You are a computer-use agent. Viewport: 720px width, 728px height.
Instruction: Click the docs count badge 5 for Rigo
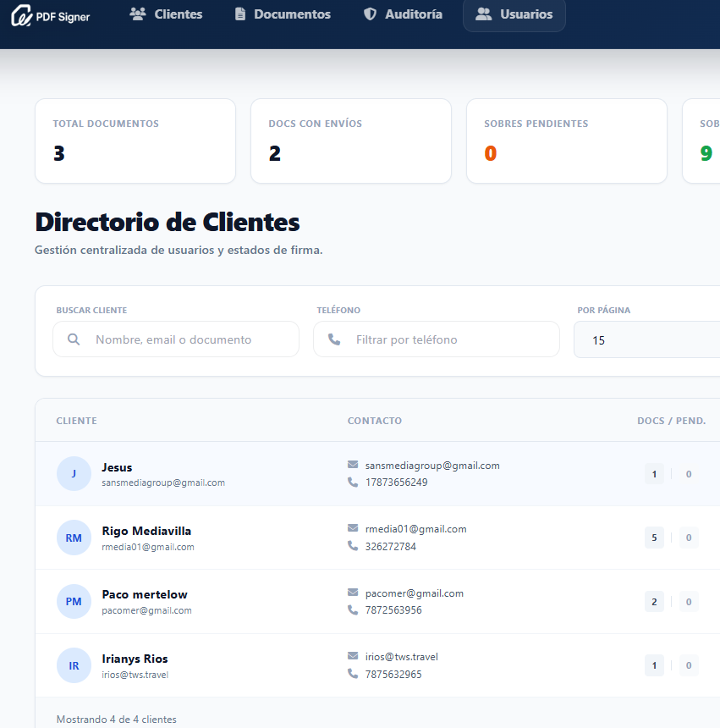(x=654, y=538)
